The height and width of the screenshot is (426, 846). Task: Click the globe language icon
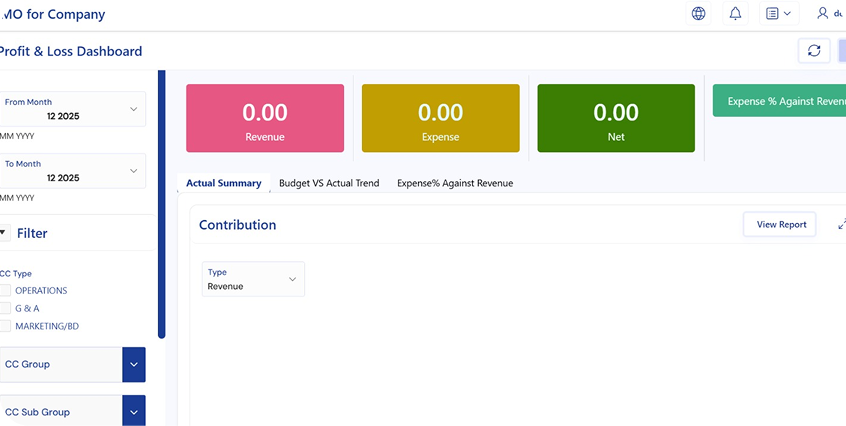[x=698, y=14]
